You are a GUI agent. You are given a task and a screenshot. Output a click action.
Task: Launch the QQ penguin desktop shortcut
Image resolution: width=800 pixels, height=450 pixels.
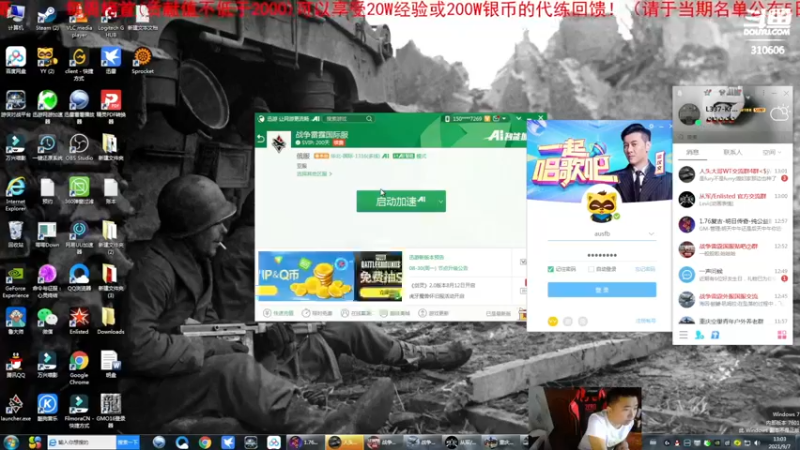click(15, 364)
